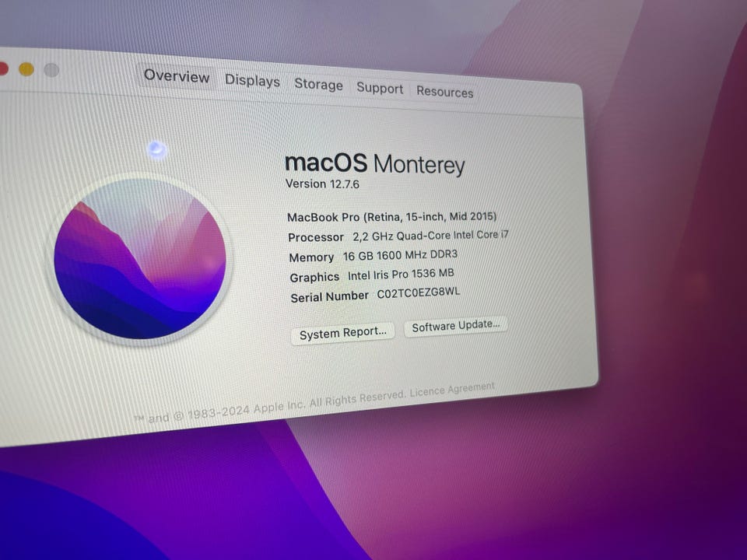
Task: Select the serial number C02TC0EZG8WL
Action: click(419, 293)
